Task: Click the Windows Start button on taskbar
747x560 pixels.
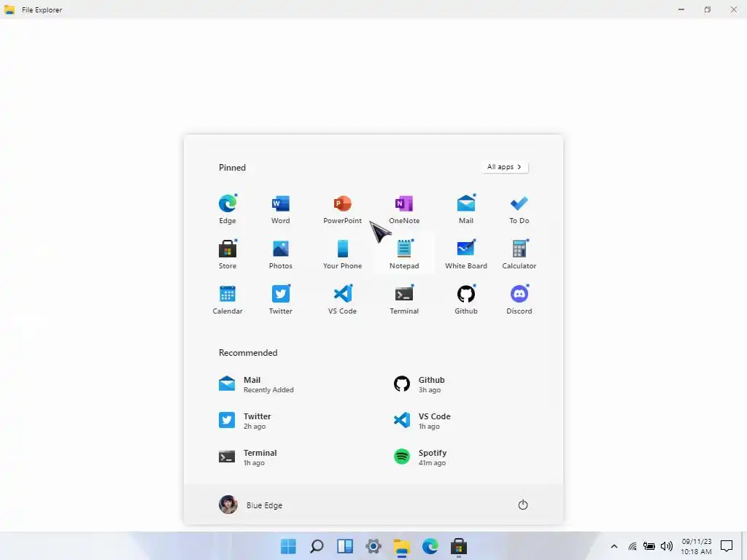Action: (x=288, y=546)
